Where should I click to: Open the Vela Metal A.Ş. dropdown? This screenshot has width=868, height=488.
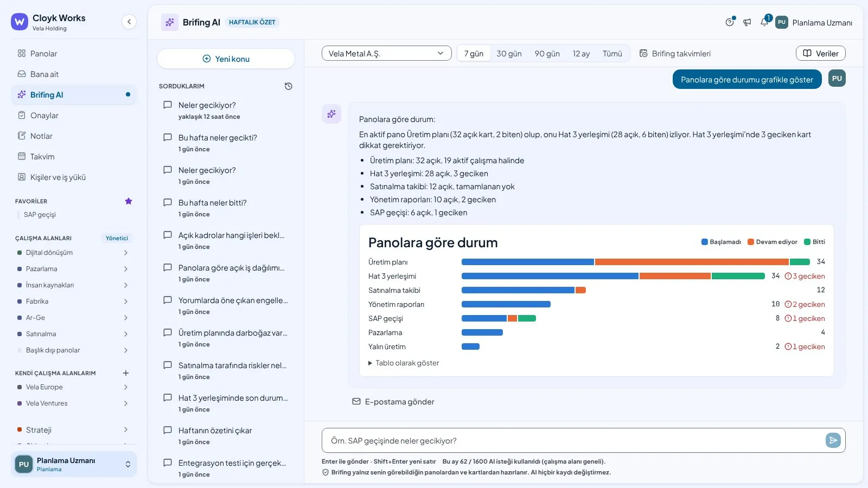386,53
